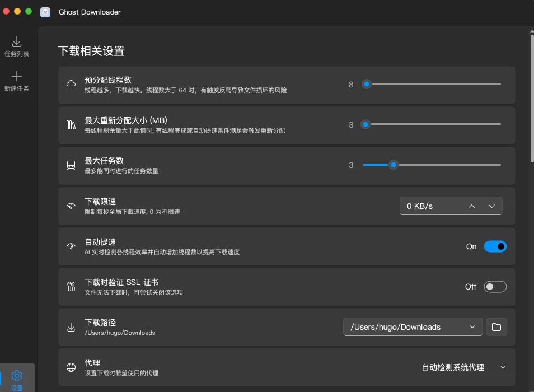The width and height of the screenshot is (534, 392).
Task: Click the plus icon for new task
Action: (17, 76)
